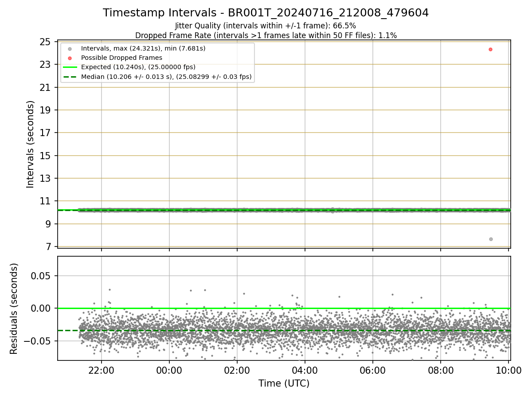
Task: Click the 08:00 x-axis tick label
Action: coord(441,371)
